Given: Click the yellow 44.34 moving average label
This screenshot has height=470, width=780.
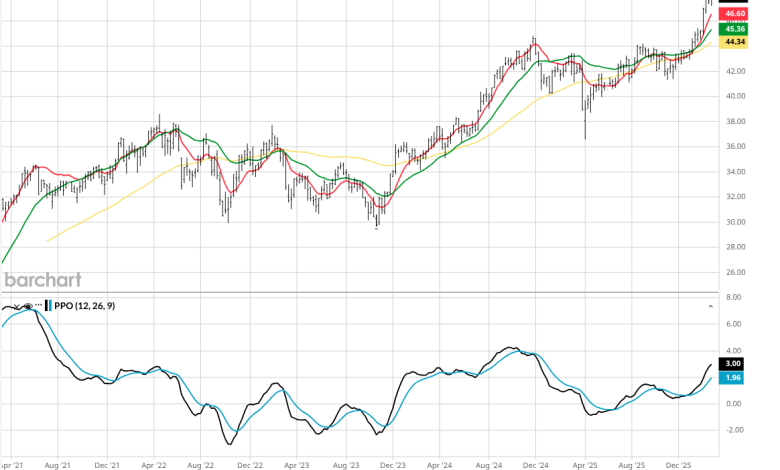Looking at the screenshot, I should click(x=735, y=42).
